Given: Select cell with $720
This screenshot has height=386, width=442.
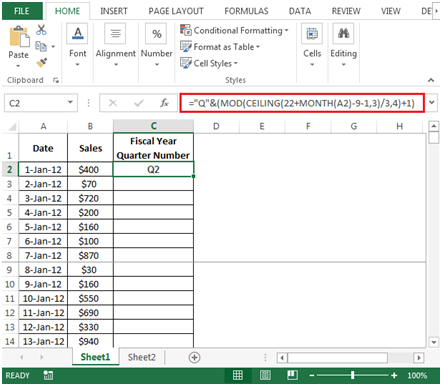Looking at the screenshot, I should (90, 198).
